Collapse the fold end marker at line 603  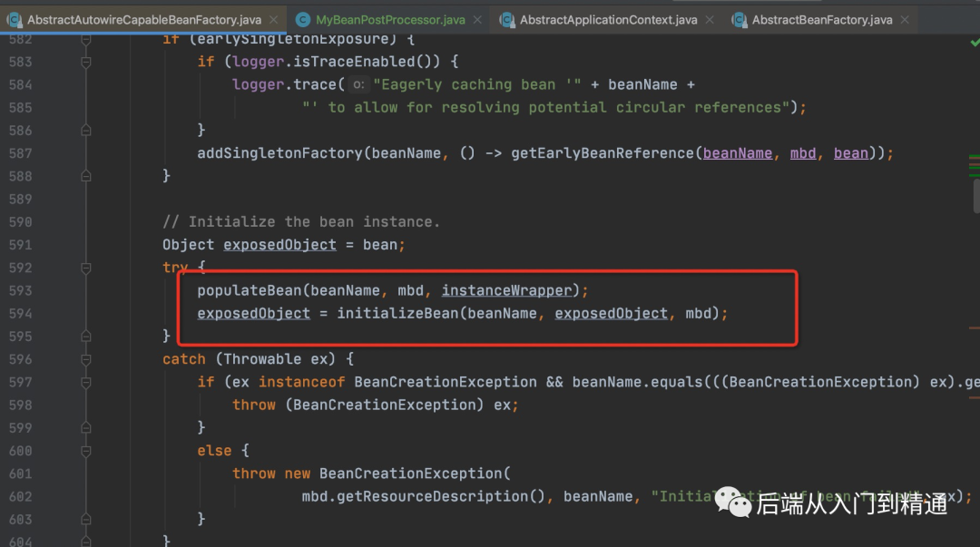pyautogui.click(x=86, y=520)
